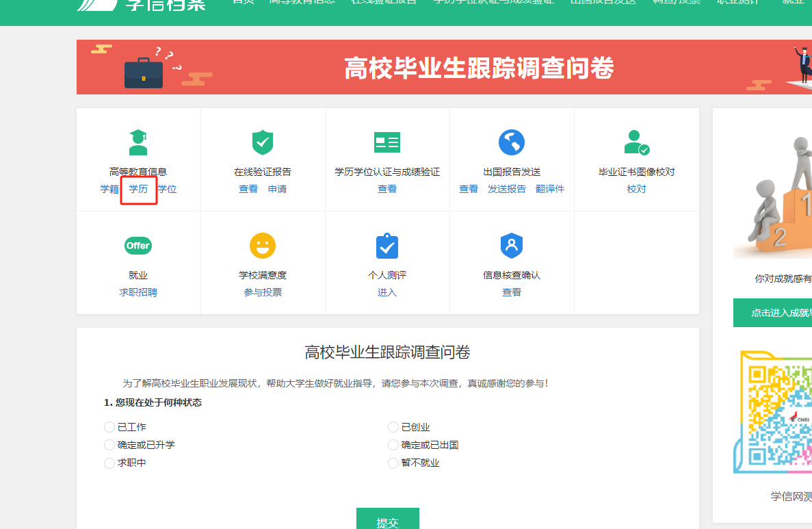Click the blue checkbox icon for 个人测评

pos(387,245)
